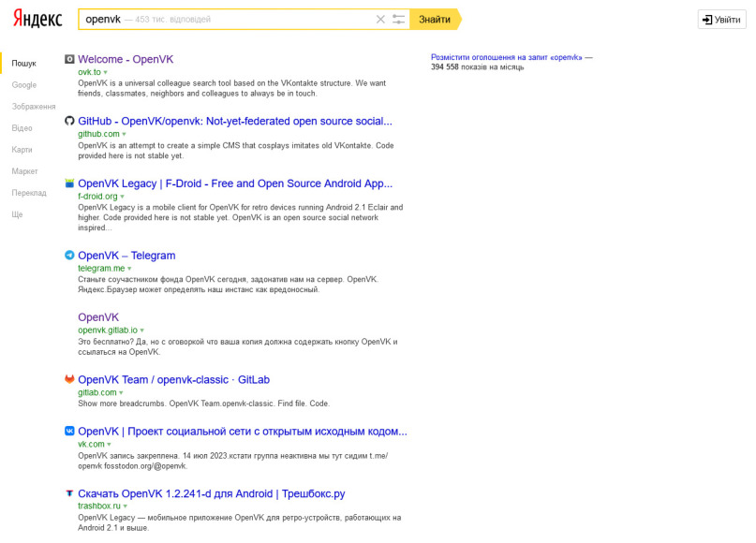Open the GitHub OpenVK/openvk result link
The height and width of the screenshot is (543, 756).
pyautogui.click(x=235, y=121)
